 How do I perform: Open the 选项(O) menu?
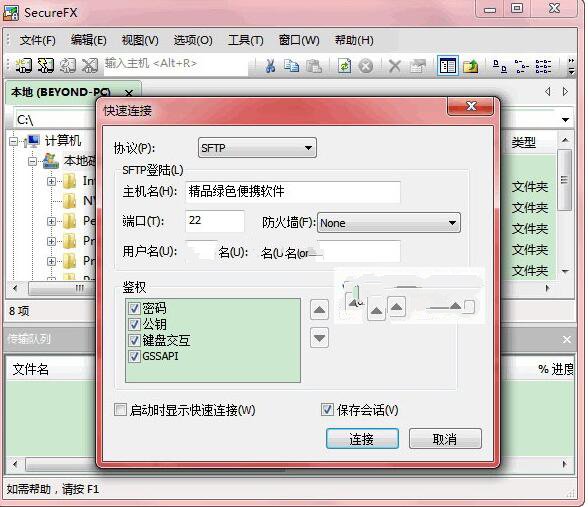pos(193,40)
